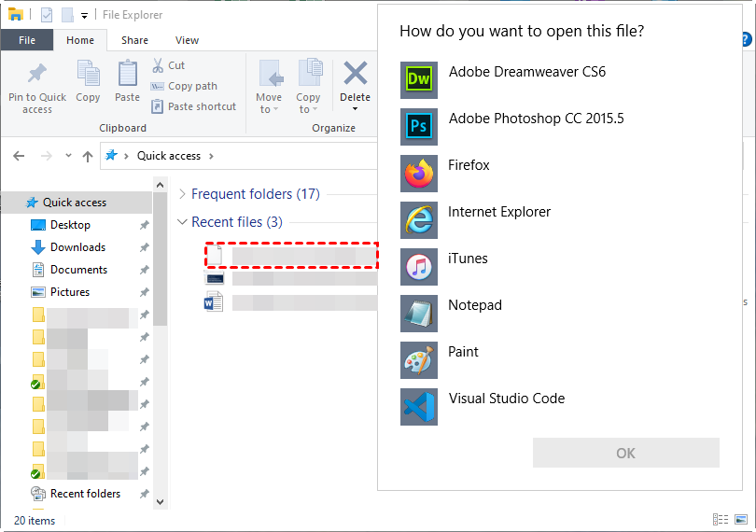Collapse the Recent files (3) group
The width and height of the screenshot is (756, 532).
pos(182,222)
